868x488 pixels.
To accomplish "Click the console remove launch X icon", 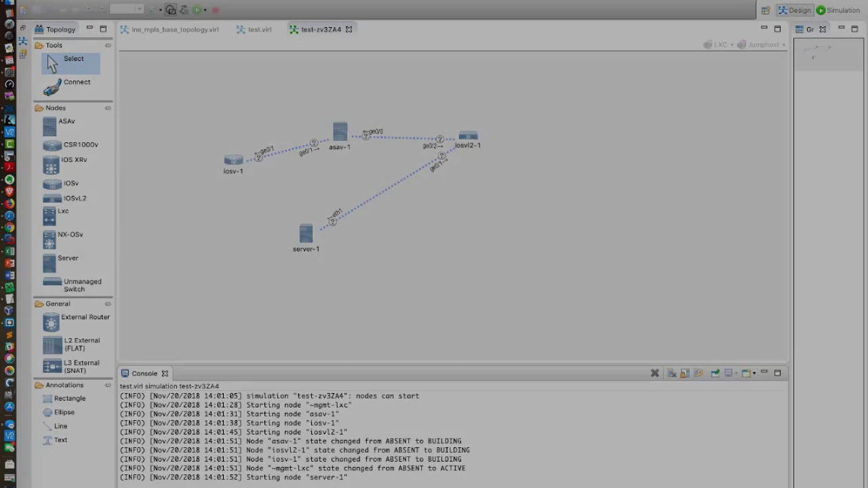I will tap(654, 373).
